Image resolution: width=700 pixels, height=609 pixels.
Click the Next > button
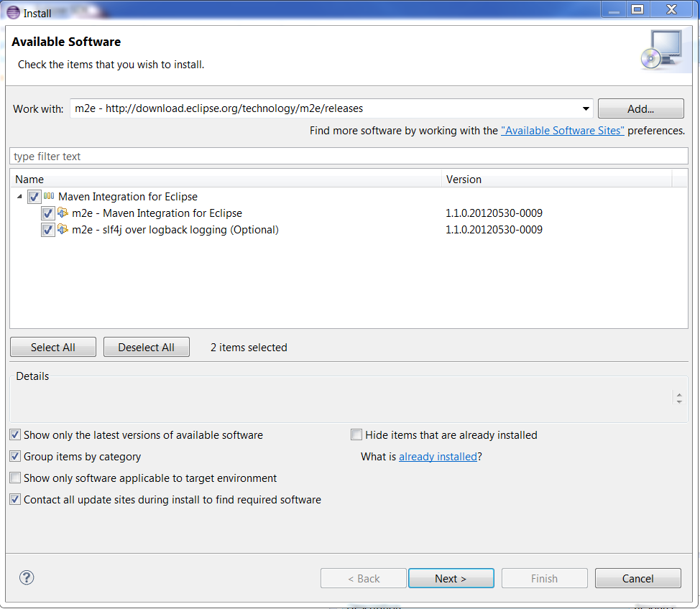click(x=451, y=578)
